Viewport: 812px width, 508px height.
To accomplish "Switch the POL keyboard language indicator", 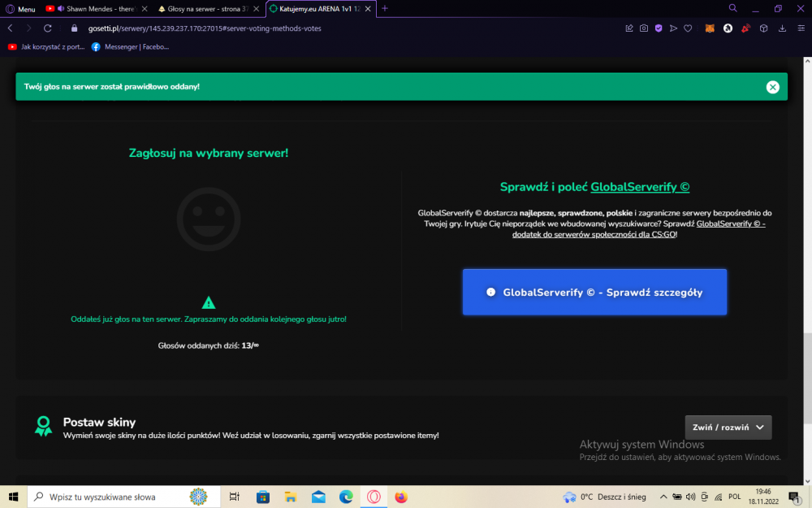I will point(734,497).
